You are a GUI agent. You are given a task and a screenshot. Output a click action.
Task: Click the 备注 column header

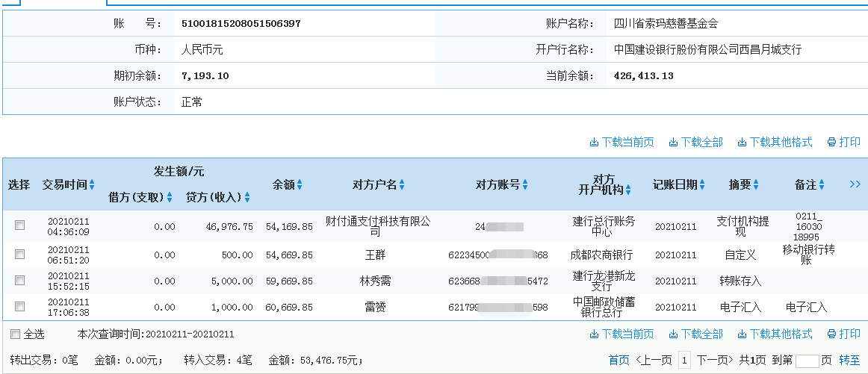805,185
